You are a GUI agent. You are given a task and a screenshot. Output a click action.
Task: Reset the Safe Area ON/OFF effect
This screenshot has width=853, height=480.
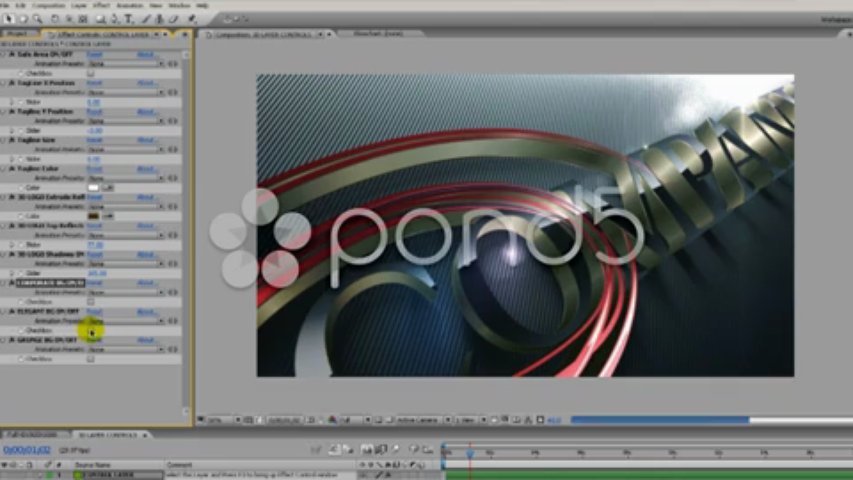[94, 54]
